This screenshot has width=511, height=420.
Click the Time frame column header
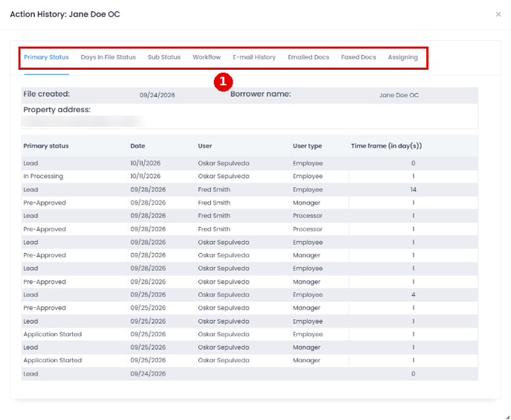coord(386,146)
